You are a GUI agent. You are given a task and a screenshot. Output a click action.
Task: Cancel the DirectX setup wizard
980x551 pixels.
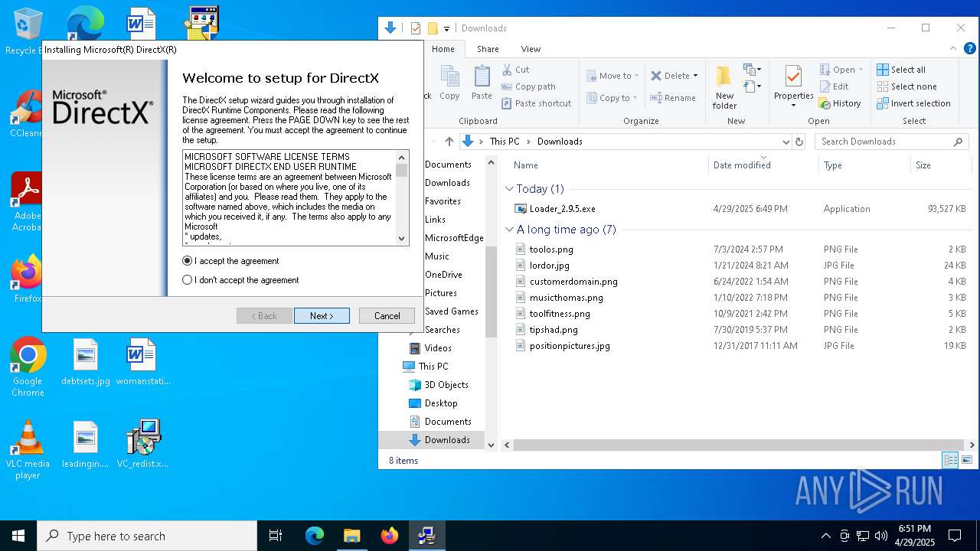click(x=387, y=315)
